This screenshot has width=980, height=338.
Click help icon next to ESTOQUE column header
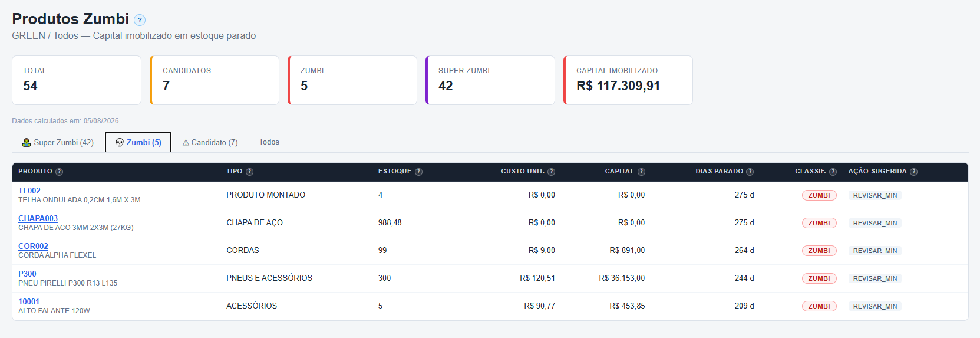point(418,172)
